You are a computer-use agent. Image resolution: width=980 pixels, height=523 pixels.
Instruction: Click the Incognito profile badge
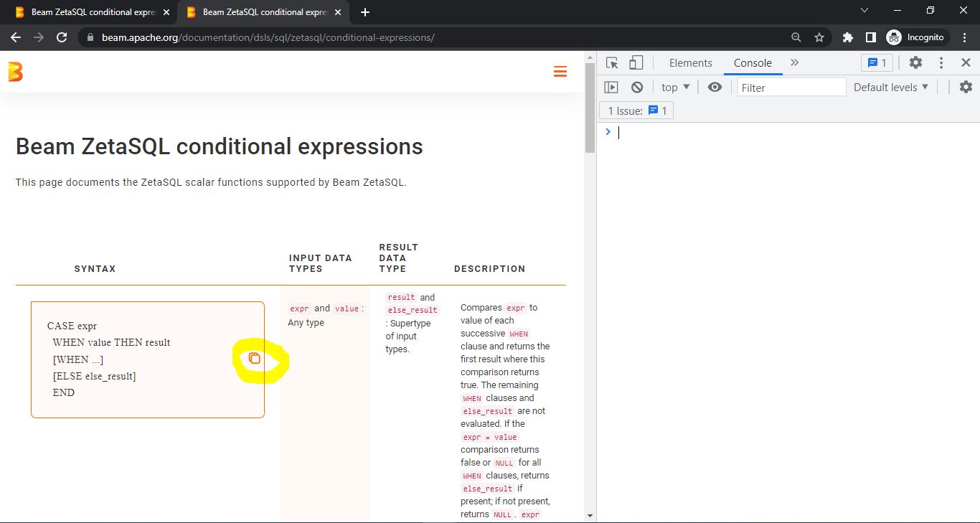917,37
